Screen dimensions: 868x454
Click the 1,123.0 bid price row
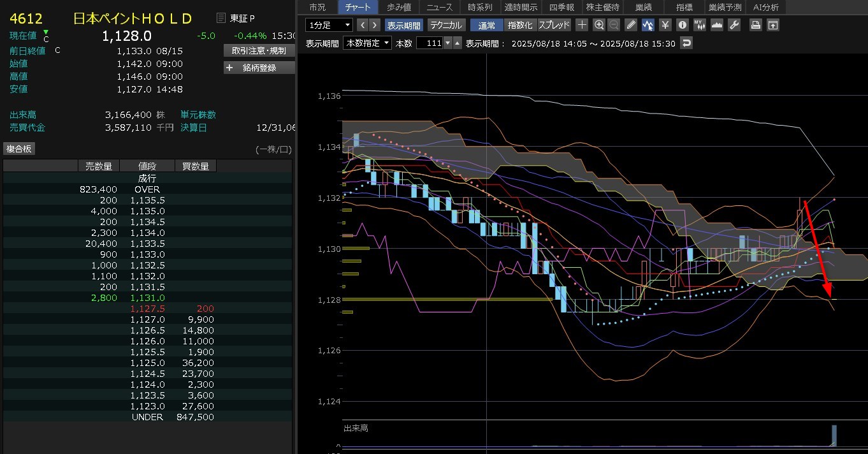[x=147, y=406]
